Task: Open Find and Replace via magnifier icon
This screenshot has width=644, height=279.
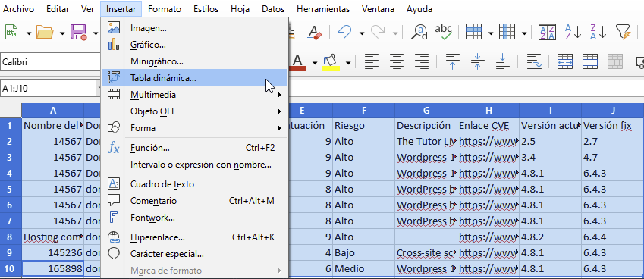Action: [419, 32]
